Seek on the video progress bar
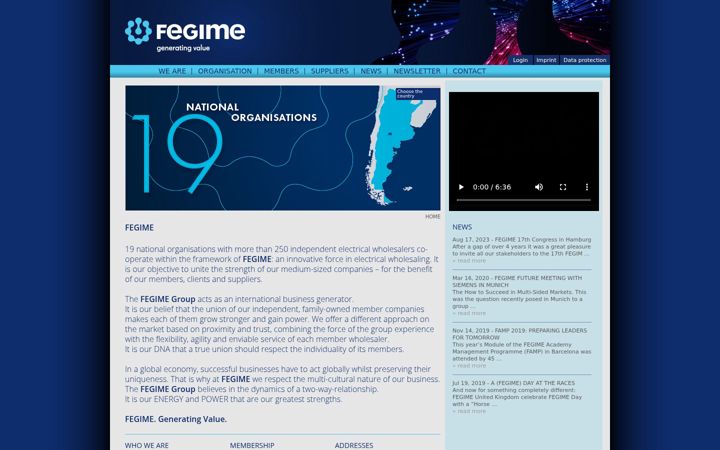720x450 pixels. (x=523, y=200)
